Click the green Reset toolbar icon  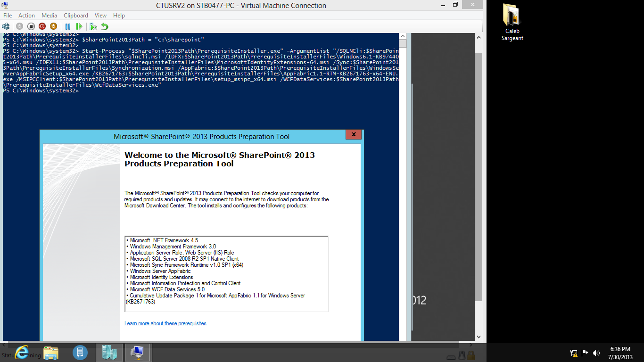point(79,26)
